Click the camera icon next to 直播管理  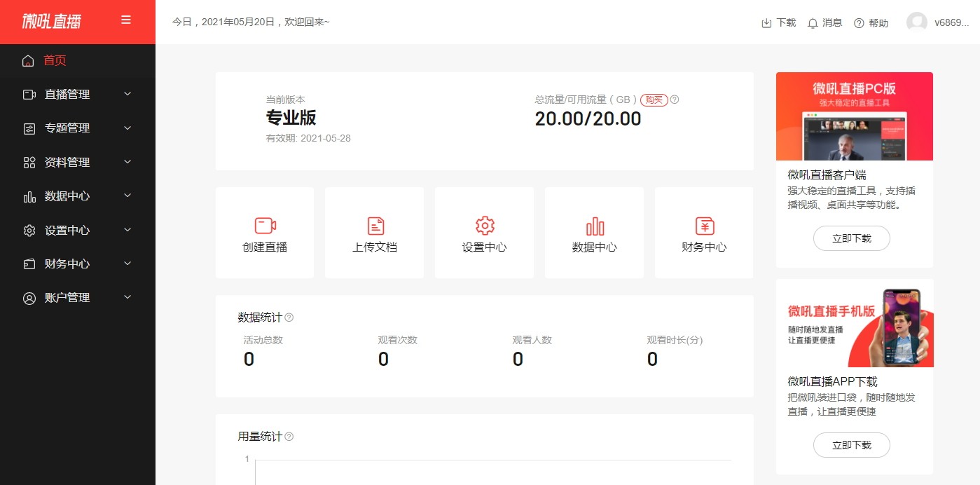tap(29, 95)
